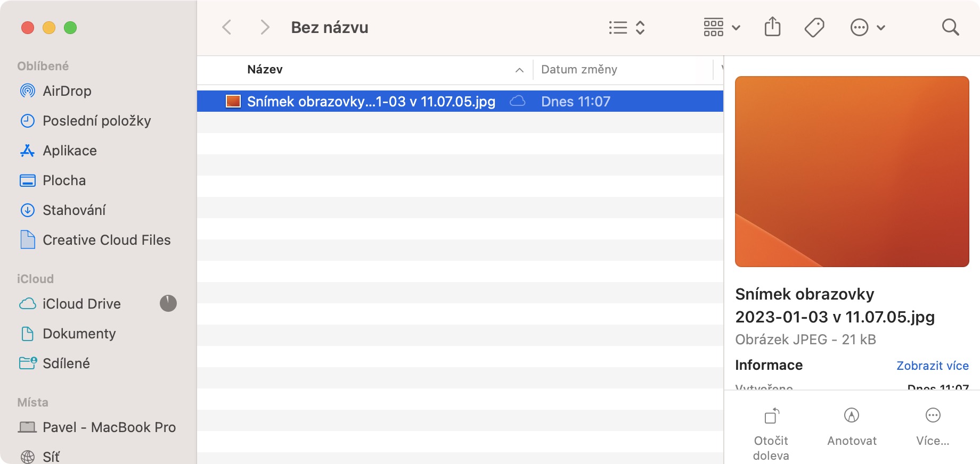The height and width of the screenshot is (464, 980).
Task: Open Markup via Anotovat button
Action: click(852, 426)
